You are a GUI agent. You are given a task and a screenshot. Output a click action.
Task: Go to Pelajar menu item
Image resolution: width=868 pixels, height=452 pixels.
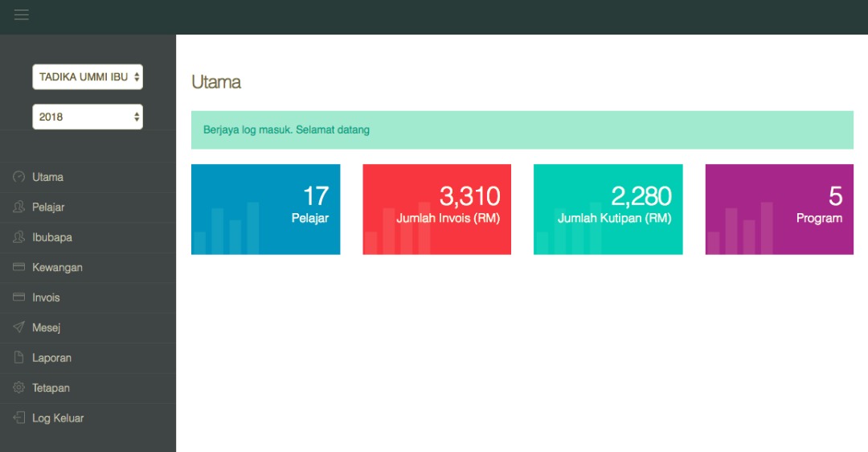[48, 208]
